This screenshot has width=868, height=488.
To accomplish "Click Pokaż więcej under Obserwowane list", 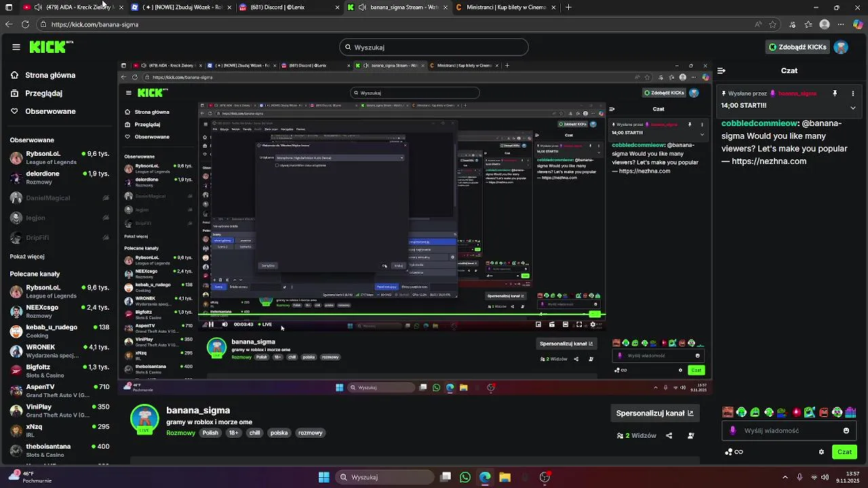I will (x=27, y=257).
